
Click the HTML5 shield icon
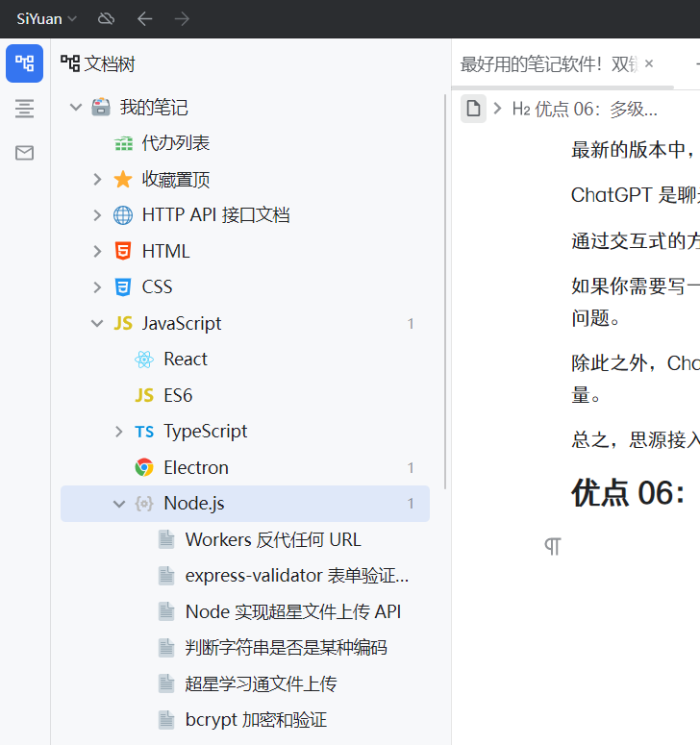click(123, 251)
